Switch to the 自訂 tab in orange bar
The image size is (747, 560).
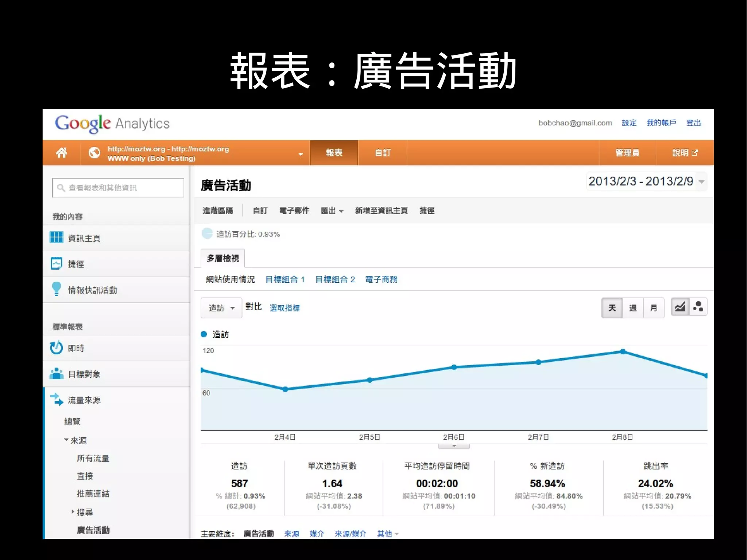click(x=382, y=152)
